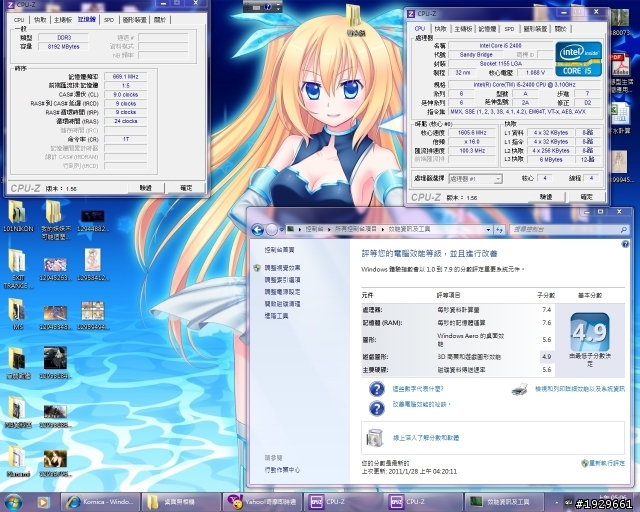Click the search magnifier icon in Control Panel

[623, 230]
